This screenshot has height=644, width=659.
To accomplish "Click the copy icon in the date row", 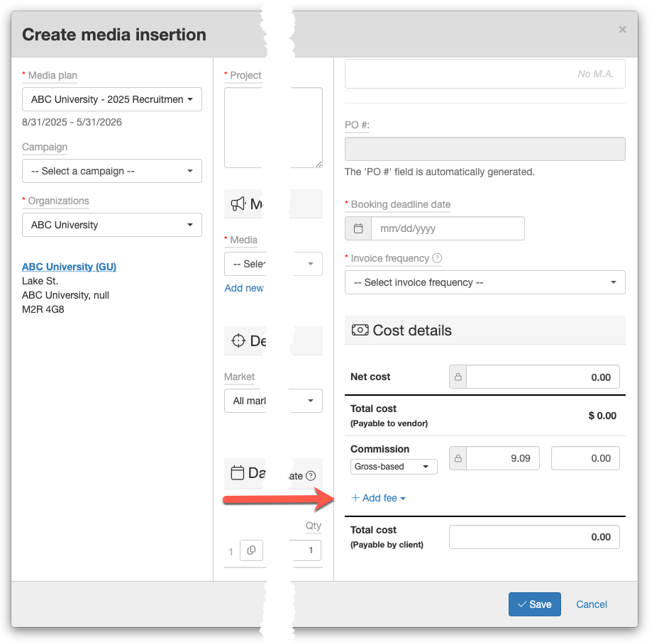I will click(251, 550).
